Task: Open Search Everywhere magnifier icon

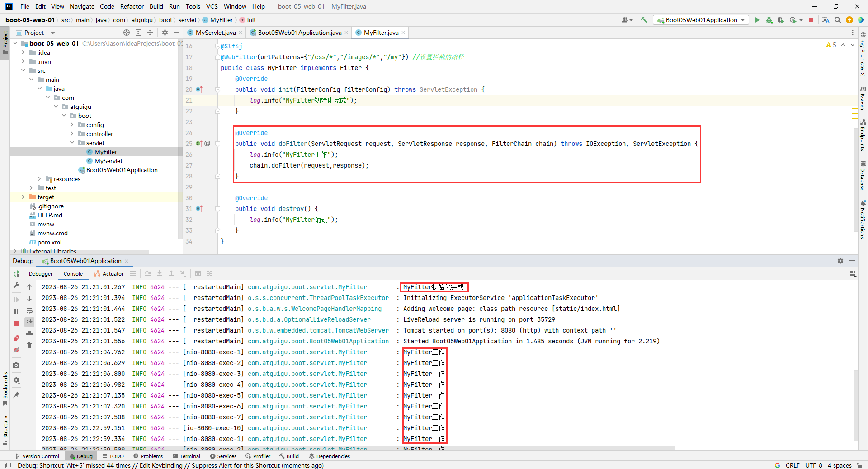Action: click(838, 20)
